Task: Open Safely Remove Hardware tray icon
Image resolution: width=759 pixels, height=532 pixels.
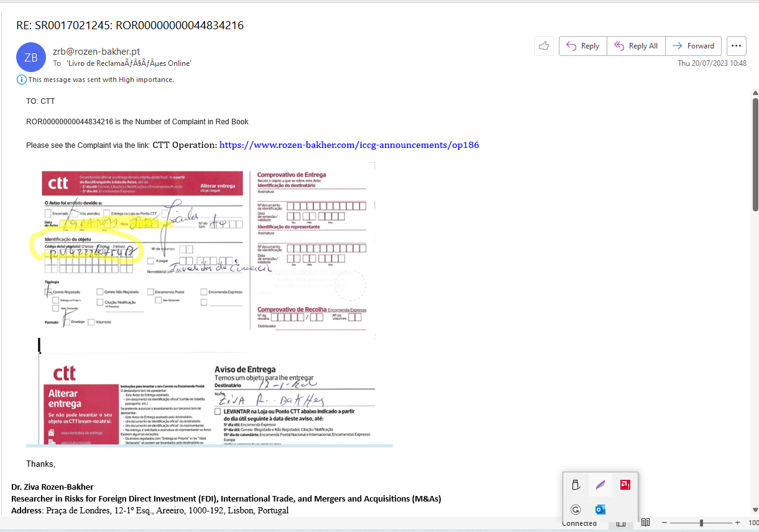Action: click(576, 485)
